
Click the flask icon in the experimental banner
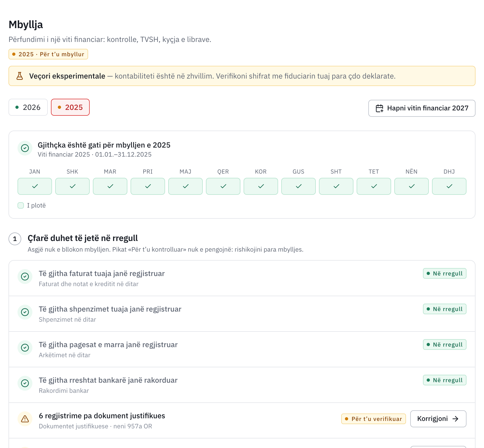20,76
